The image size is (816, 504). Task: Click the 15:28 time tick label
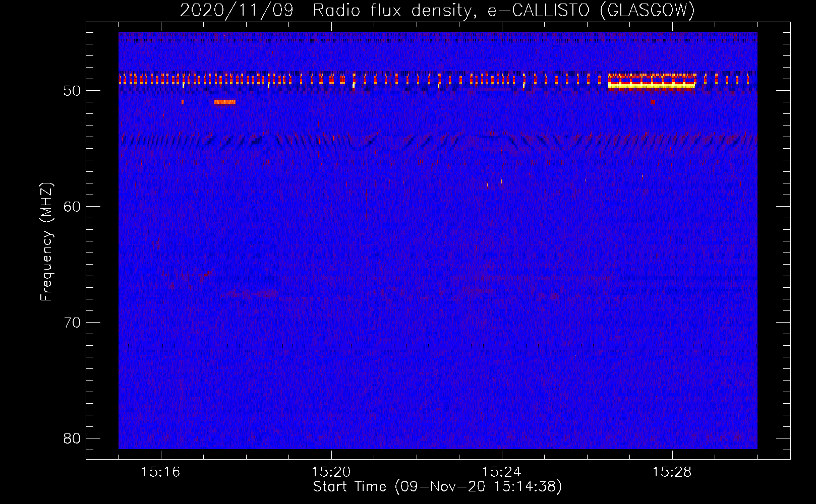pyautogui.click(x=672, y=472)
